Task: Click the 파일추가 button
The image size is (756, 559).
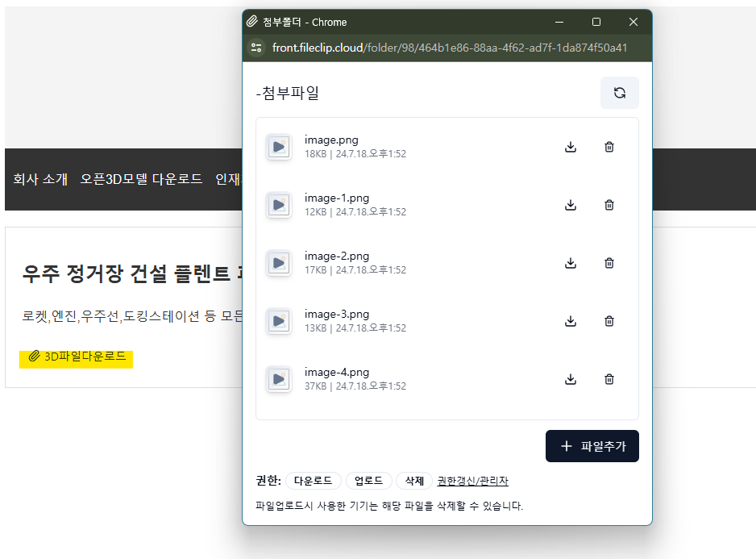Action: click(x=592, y=446)
